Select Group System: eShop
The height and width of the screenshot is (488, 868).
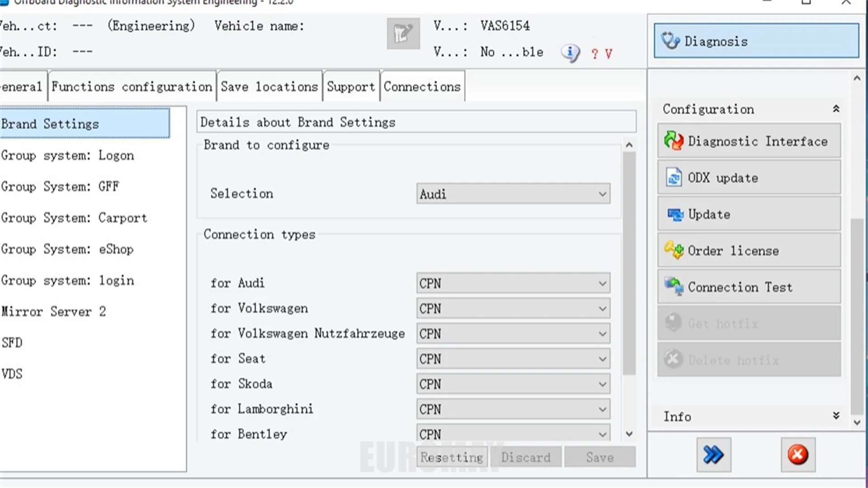coord(67,249)
